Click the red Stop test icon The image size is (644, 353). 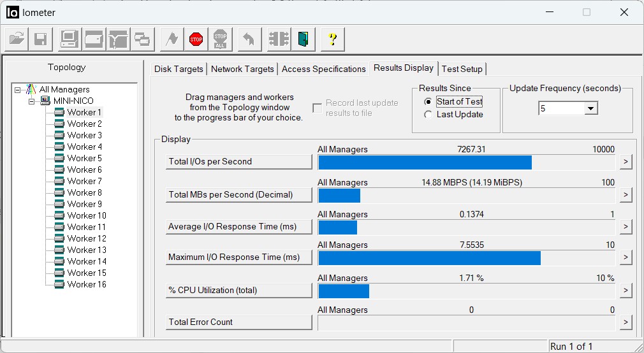click(196, 40)
